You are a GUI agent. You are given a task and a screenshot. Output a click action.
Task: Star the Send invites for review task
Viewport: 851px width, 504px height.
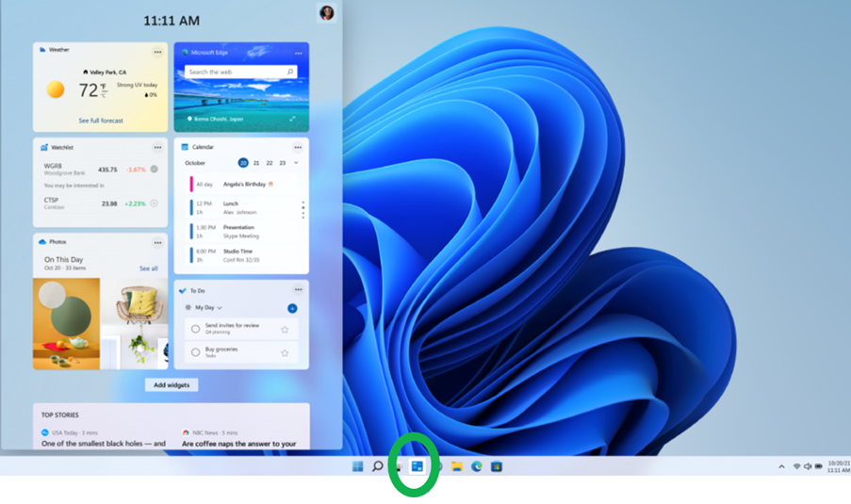pos(285,330)
